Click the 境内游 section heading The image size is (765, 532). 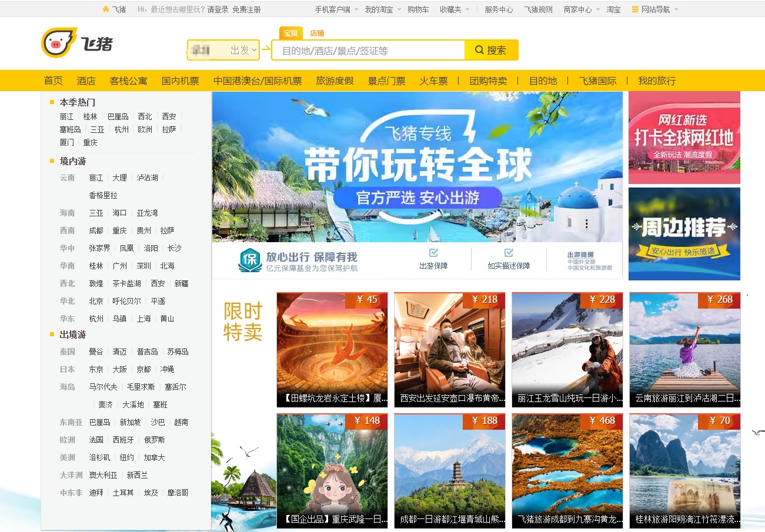(x=73, y=161)
